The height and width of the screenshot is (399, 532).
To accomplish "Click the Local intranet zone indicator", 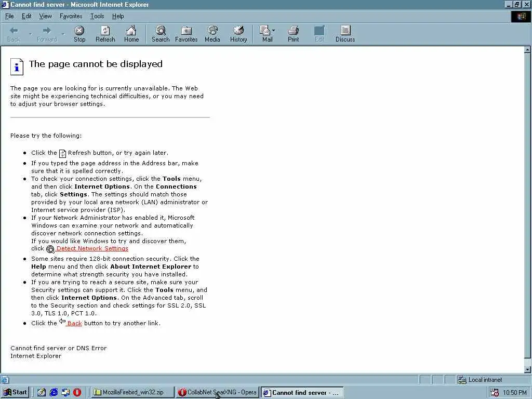I will coord(480,380).
